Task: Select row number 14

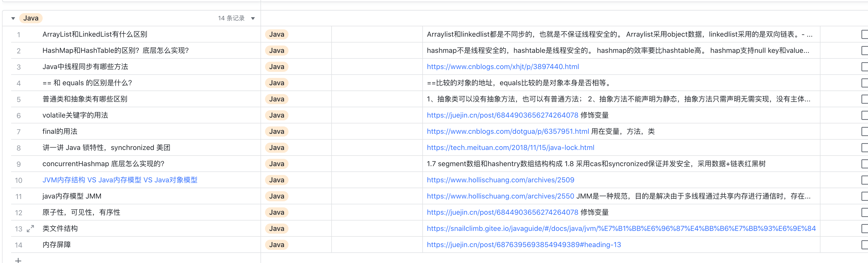Action: coord(18,245)
